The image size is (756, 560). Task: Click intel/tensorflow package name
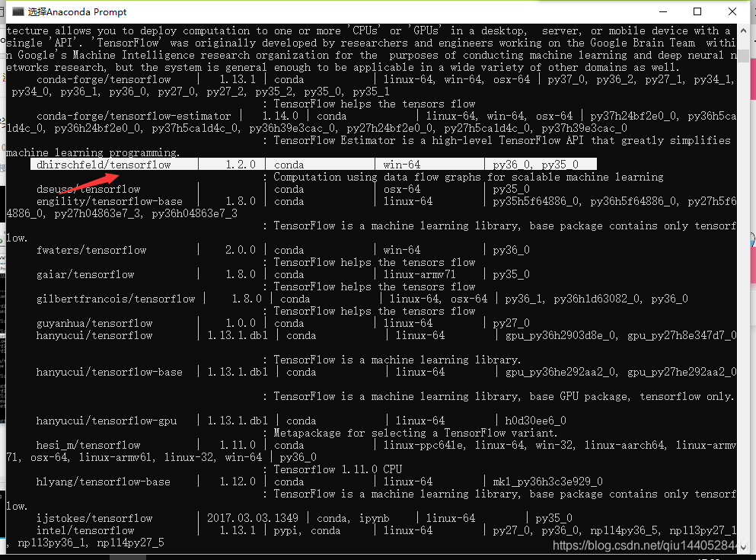pyautogui.click(x=85, y=530)
